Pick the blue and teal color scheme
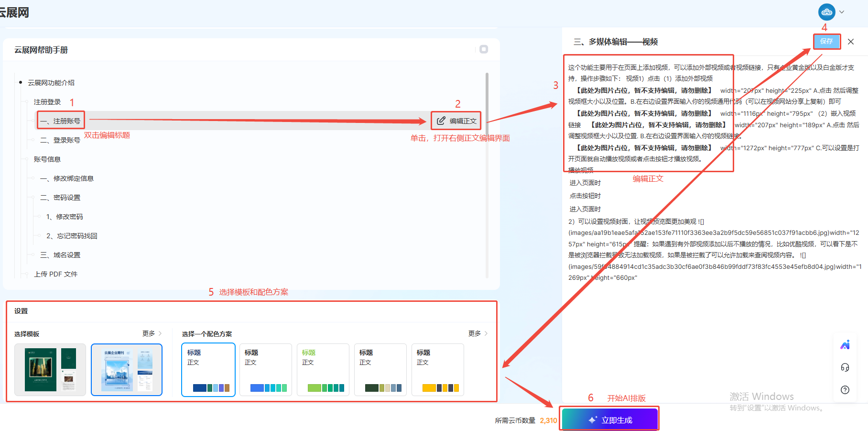Screen dimensions: 868x431 [266, 370]
